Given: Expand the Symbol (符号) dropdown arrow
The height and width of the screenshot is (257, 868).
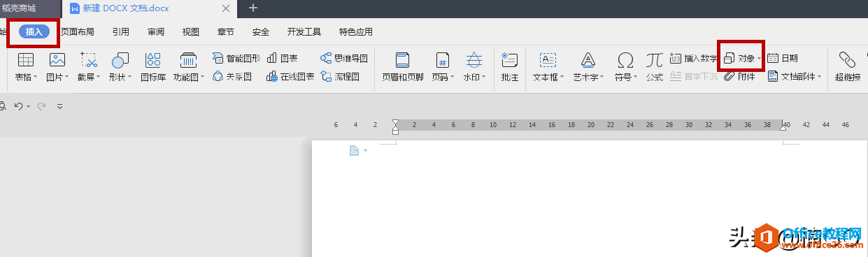Looking at the screenshot, I should [x=635, y=78].
